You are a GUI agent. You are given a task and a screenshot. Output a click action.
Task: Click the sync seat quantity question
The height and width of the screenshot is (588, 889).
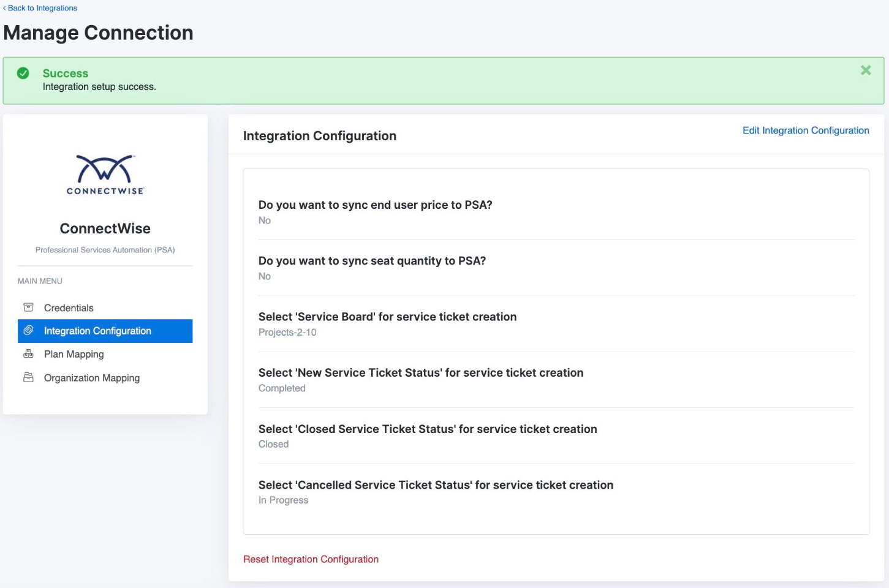[372, 261]
